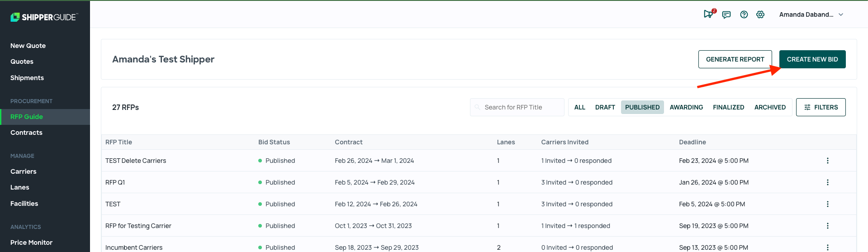Switch to the DRAFT status tab
868x252 pixels.
click(x=605, y=107)
